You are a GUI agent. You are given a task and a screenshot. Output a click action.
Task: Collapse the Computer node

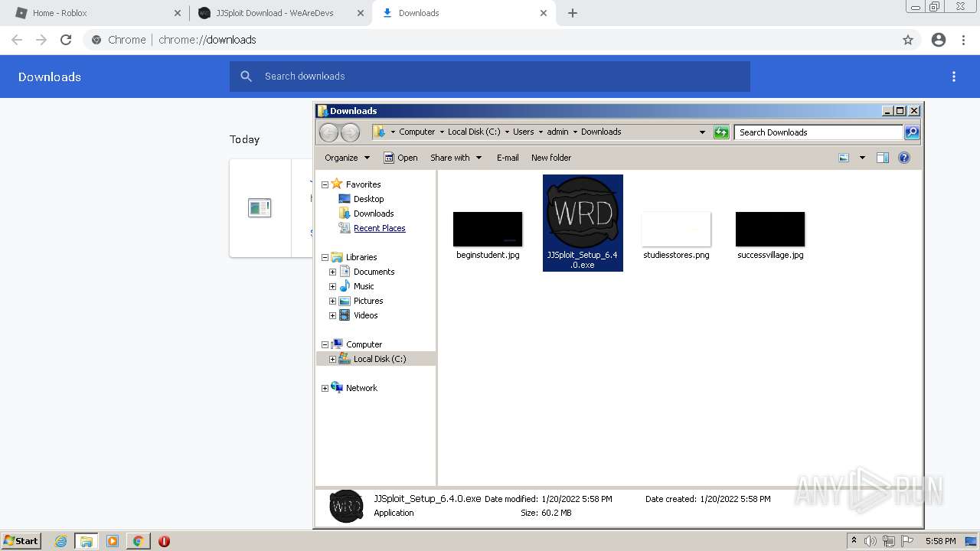tap(325, 344)
